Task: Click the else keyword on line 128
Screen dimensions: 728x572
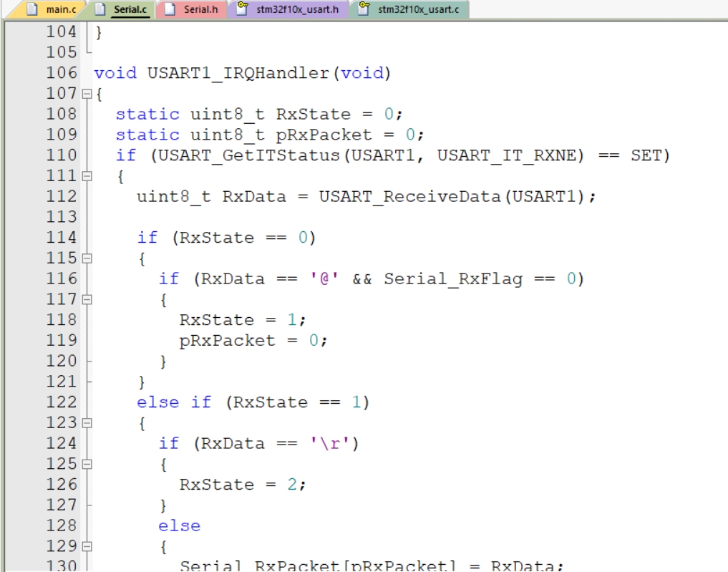Action: [179, 526]
